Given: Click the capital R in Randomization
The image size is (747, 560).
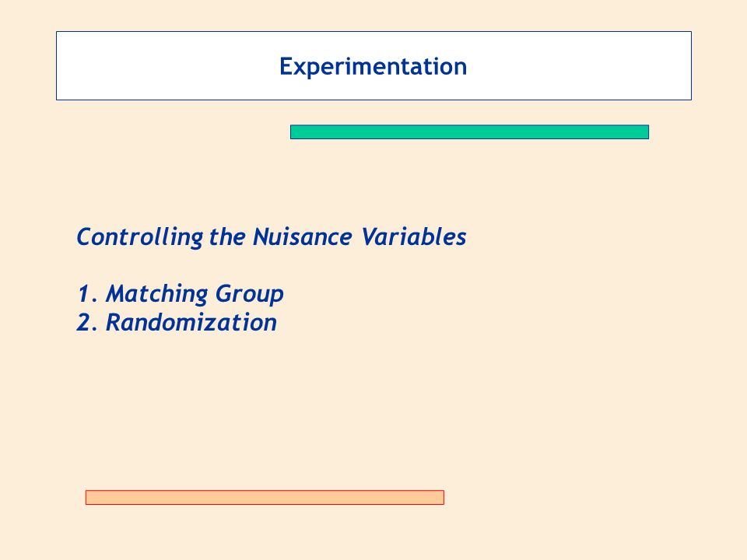Looking at the screenshot, I should point(115,322).
